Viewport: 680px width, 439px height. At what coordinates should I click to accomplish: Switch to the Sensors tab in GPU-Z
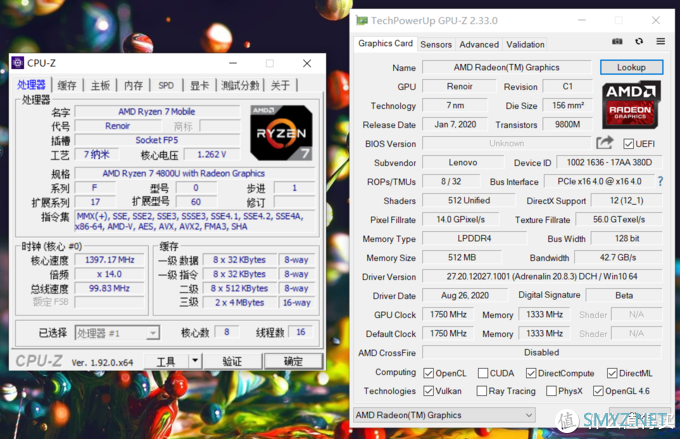tap(436, 44)
